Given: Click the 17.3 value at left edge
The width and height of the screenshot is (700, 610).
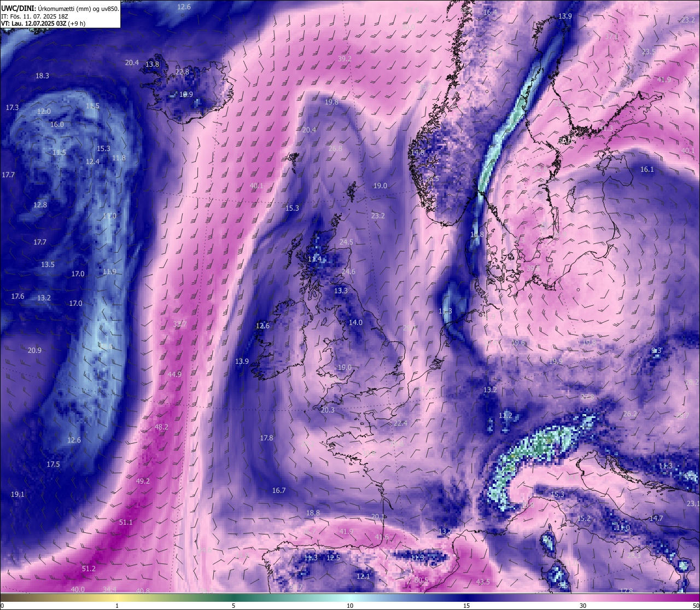Looking at the screenshot, I should [12, 107].
